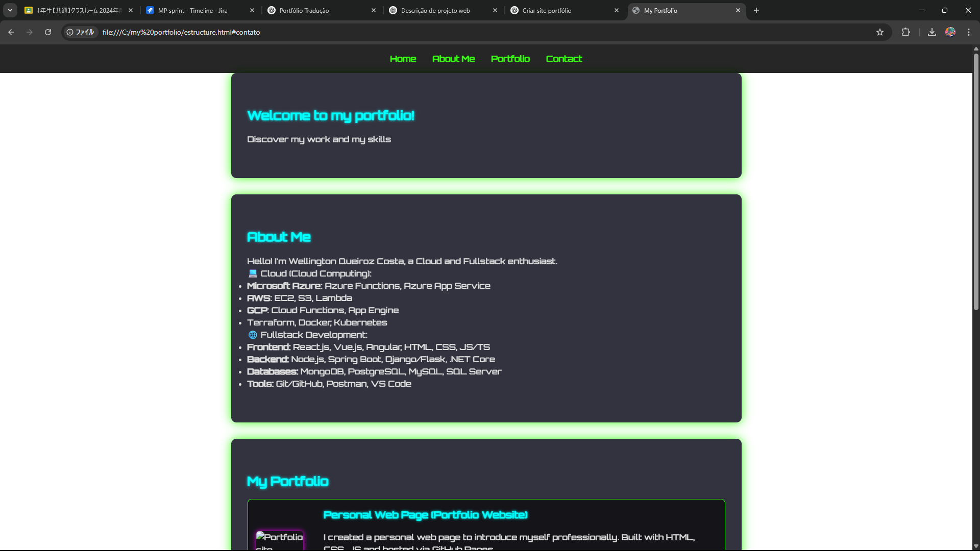
Task: Open Chrome's three-dot menu
Action: pos(969,32)
